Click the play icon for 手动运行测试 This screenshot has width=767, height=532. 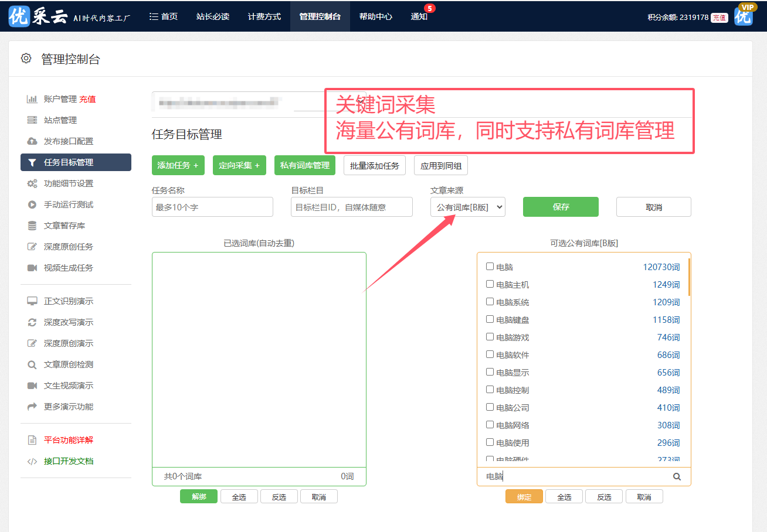32,204
